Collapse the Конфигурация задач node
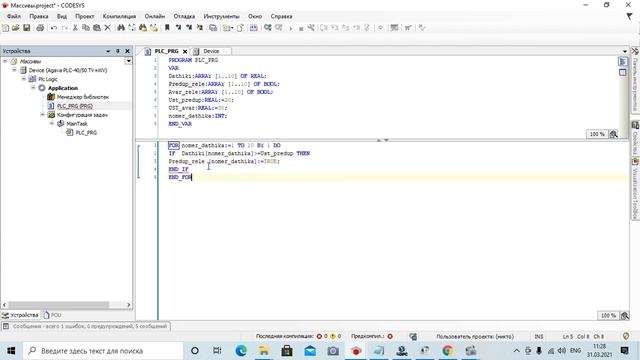 click(42, 115)
